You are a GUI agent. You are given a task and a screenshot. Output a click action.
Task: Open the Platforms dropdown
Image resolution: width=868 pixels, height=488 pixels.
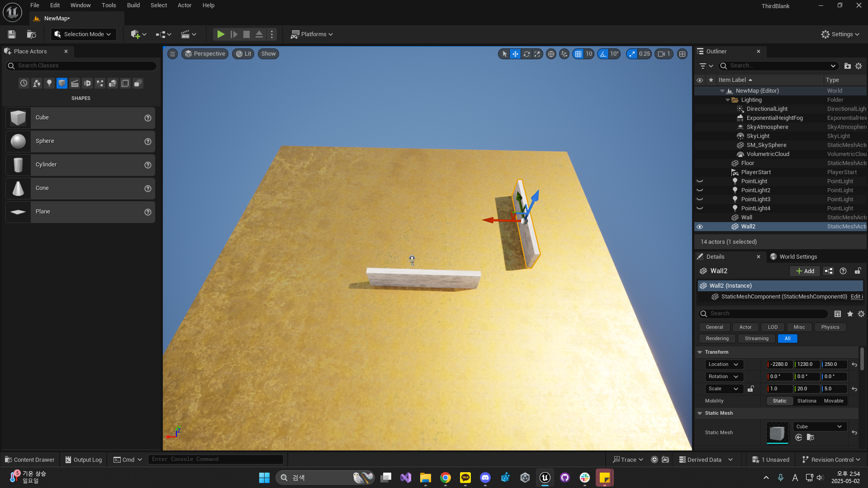[312, 34]
